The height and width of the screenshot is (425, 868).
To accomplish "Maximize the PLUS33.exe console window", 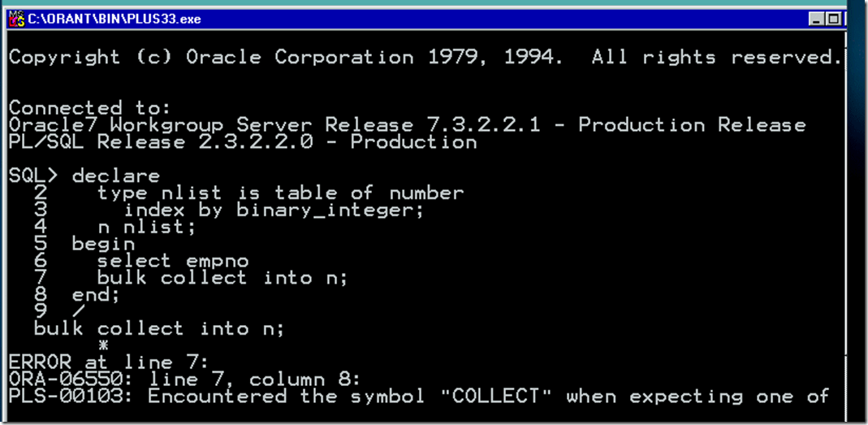I will coord(833,19).
